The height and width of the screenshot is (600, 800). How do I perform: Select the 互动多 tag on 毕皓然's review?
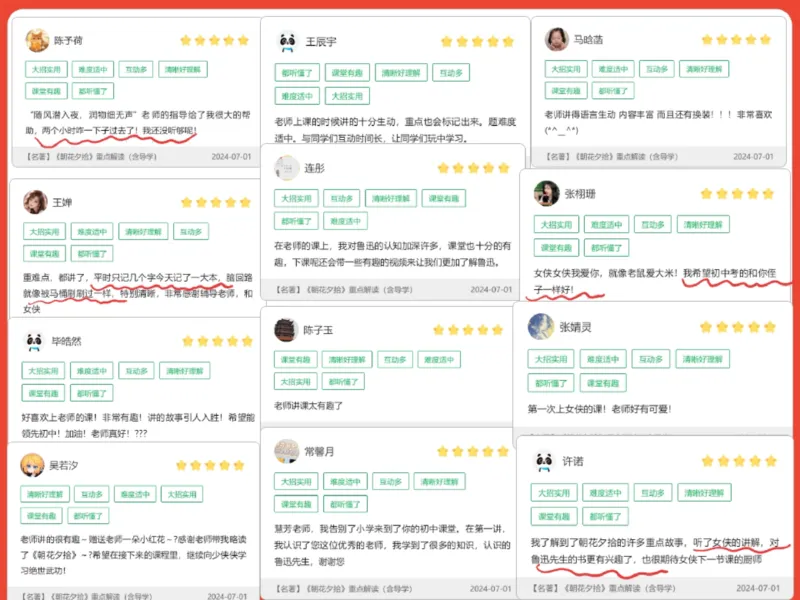[x=136, y=370]
